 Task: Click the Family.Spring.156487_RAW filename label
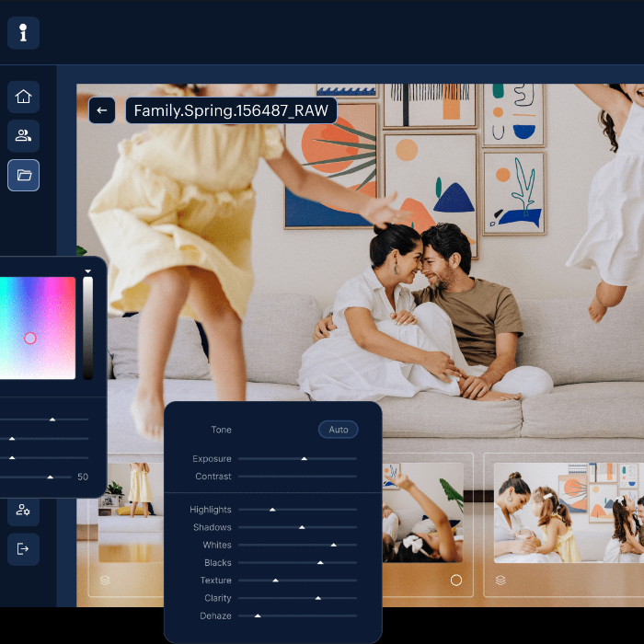click(x=231, y=110)
